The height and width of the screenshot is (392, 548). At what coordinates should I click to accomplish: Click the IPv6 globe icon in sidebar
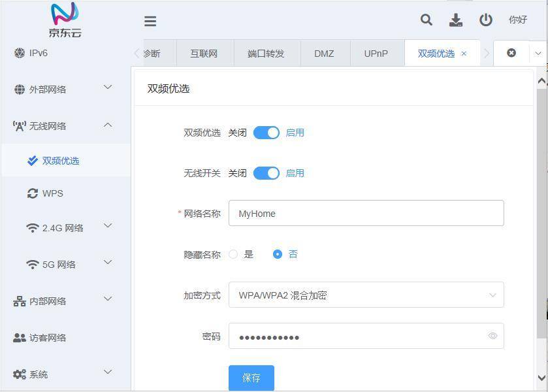coord(18,53)
